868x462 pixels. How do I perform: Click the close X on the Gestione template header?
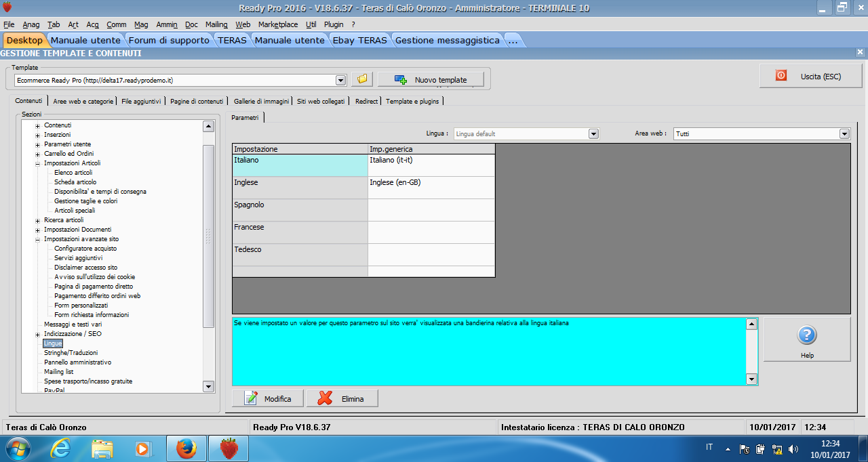(x=861, y=52)
